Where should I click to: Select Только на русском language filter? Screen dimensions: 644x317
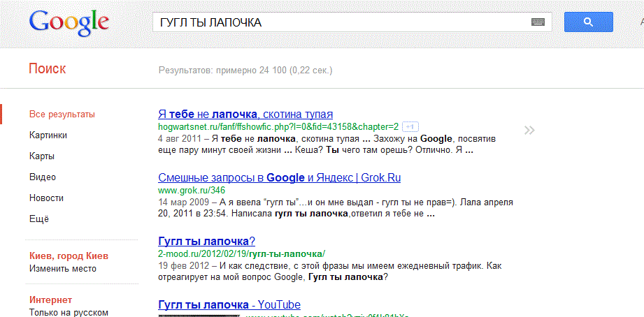click(69, 312)
